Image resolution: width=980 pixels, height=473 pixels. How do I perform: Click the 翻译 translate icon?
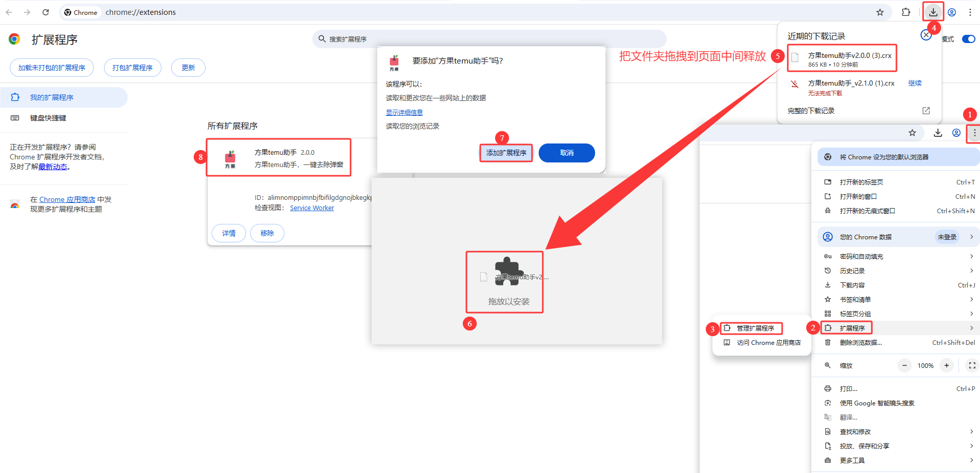point(828,417)
